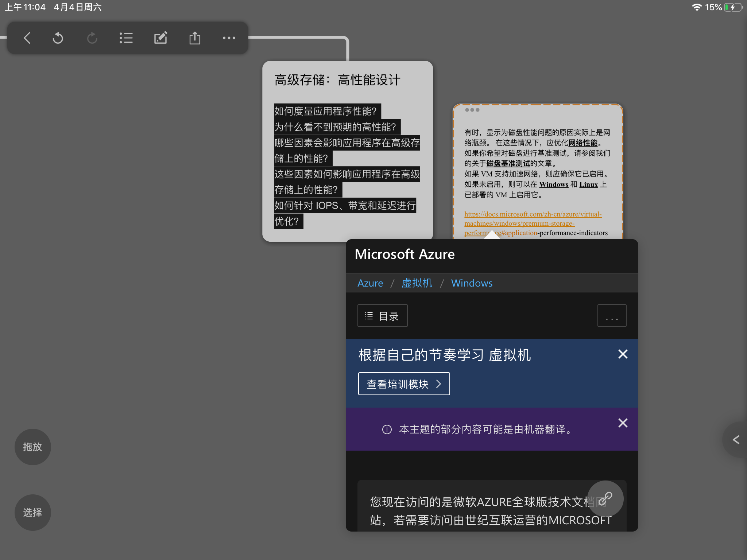
Task: Open the docs.microsoft.com URL link
Action: click(x=533, y=223)
